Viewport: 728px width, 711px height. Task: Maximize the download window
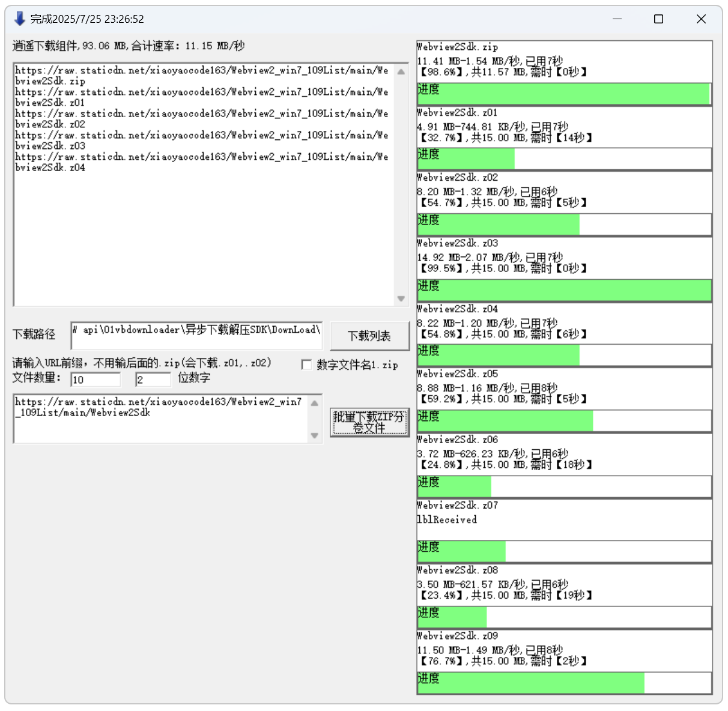click(x=658, y=19)
